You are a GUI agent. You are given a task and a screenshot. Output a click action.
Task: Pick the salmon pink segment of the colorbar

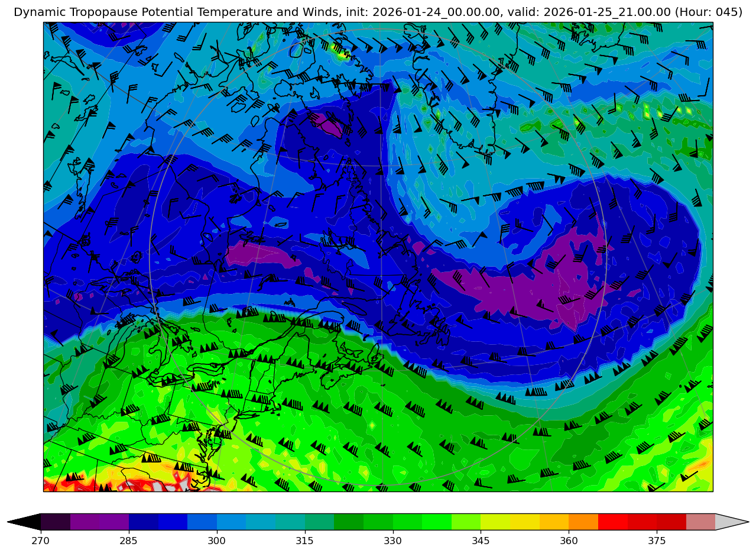pos(700,522)
